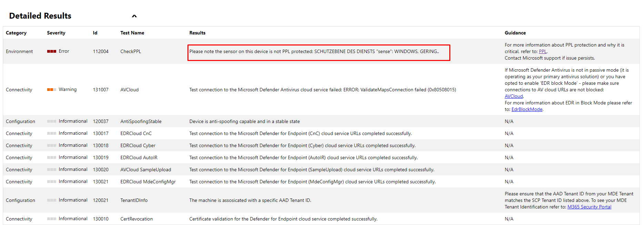Select Id 130019 cell
The image size is (644, 225).
(x=101, y=157)
